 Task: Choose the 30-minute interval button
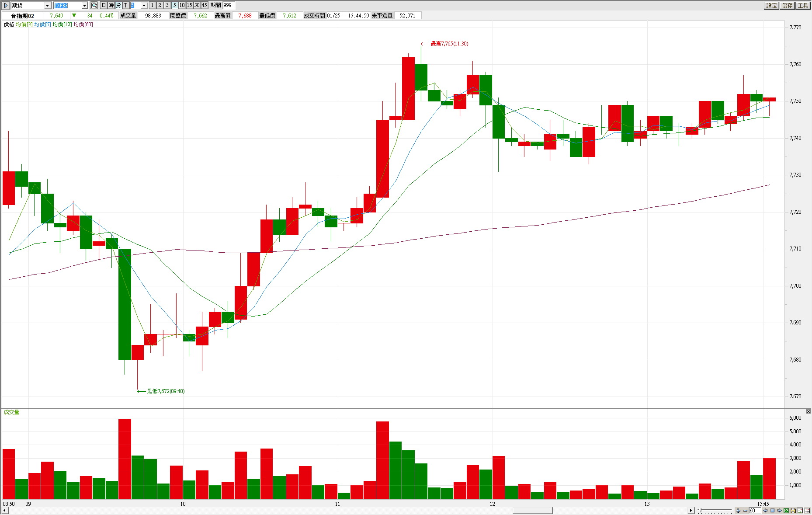click(197, 5)
